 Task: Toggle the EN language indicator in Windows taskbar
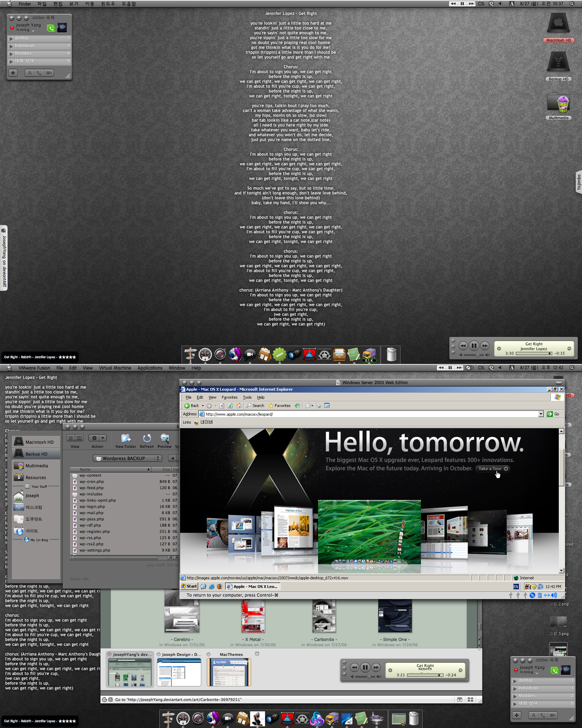click(516, 587)
